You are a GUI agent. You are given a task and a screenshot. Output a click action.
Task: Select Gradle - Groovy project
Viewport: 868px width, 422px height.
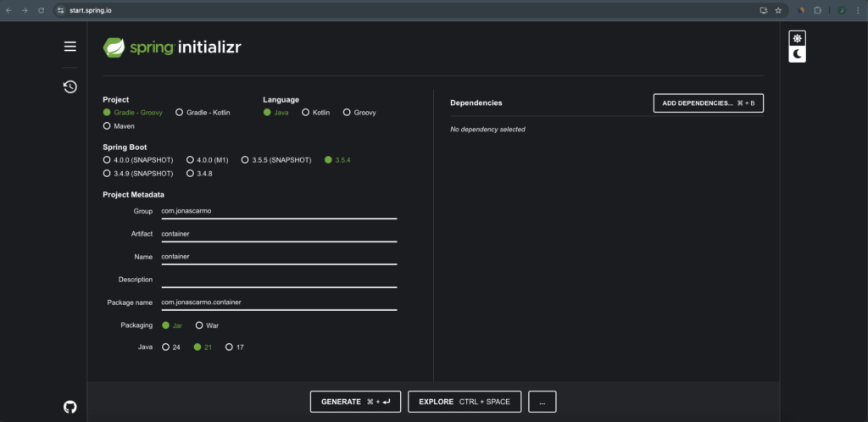(133, 112)
